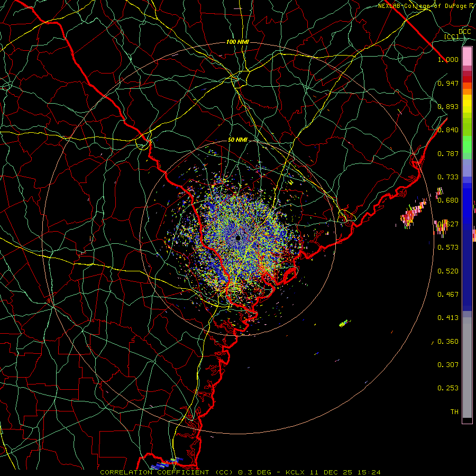This screenshot has height=476, width=476.
Task: Click the 0.253 legend value
Action: click(x=448, y=388)
